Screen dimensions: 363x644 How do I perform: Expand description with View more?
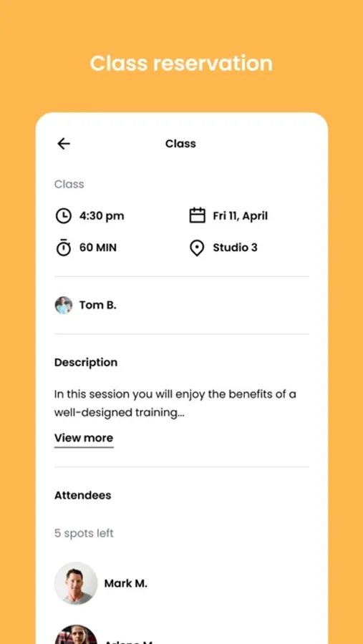(84, 438)
